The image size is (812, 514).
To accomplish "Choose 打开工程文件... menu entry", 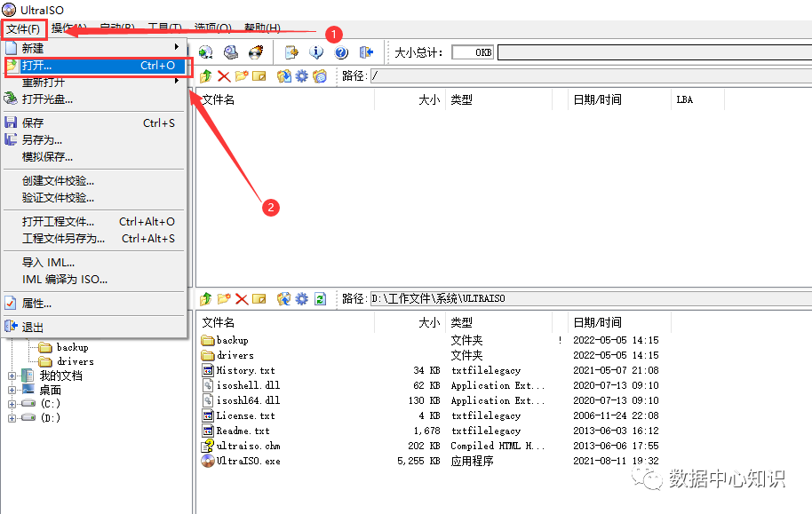I will pyautogui.click(x=93, y=222).
